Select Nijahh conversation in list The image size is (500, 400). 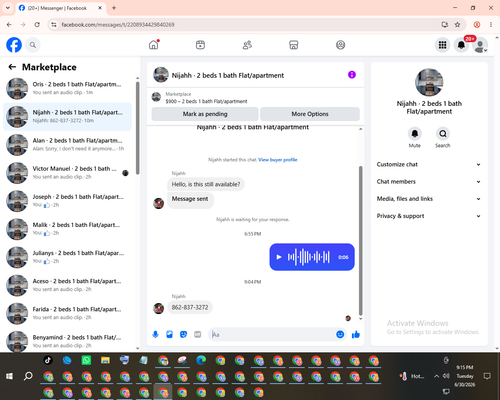67,117
